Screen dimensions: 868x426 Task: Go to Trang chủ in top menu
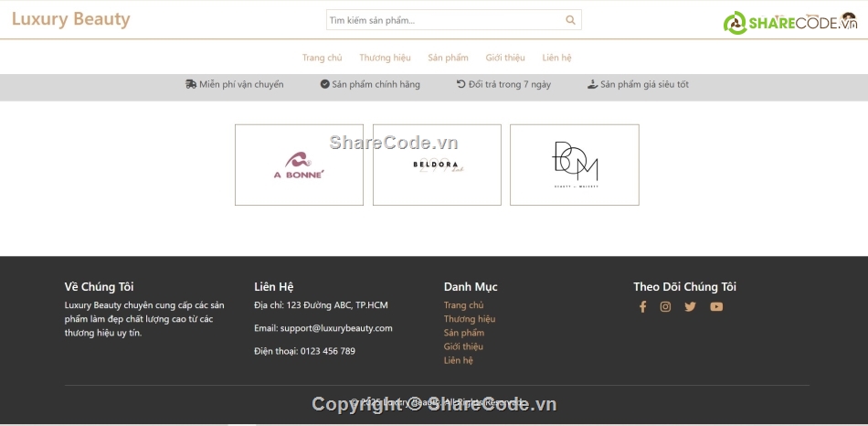(x=323, y=58)
